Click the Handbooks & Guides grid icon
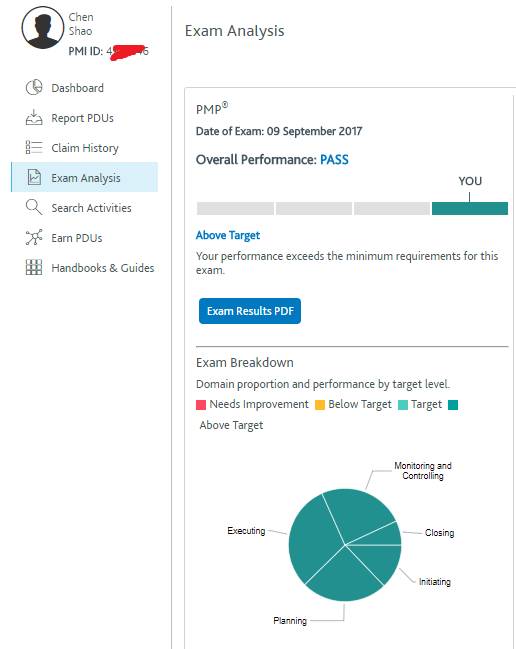Viewport: 516px width, 649px height. pyautogui.click(x=34, y=267)
